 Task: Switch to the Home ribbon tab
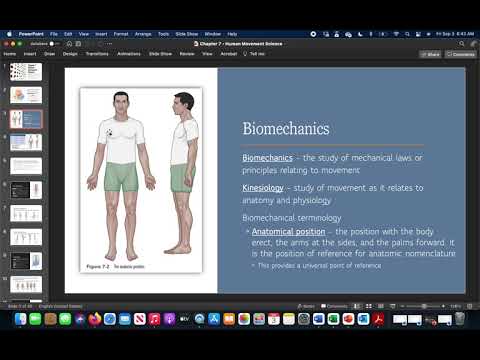(x=10, y=54)
